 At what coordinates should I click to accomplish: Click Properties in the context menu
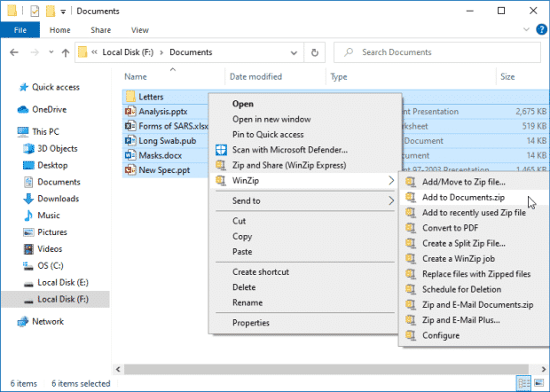point(250,323)
